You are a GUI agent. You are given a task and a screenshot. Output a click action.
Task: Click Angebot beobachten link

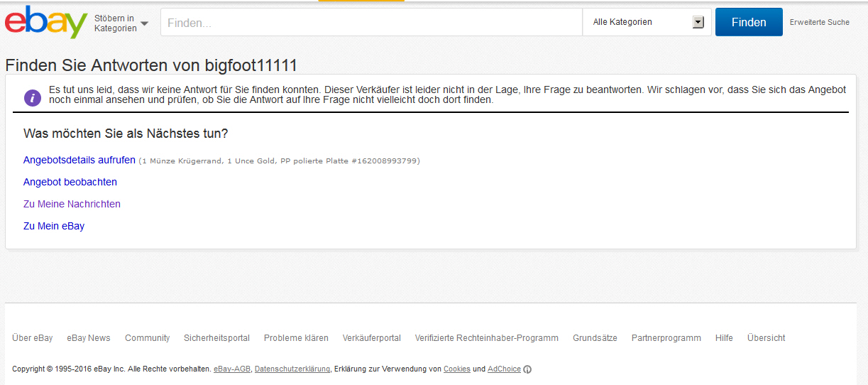click(70, 182)
